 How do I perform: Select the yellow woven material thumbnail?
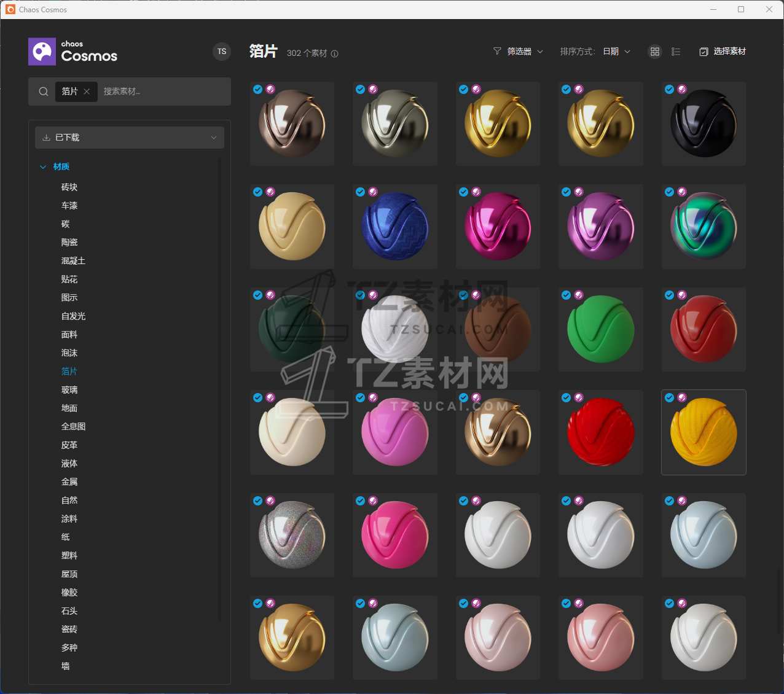click(x=704, y=432)
